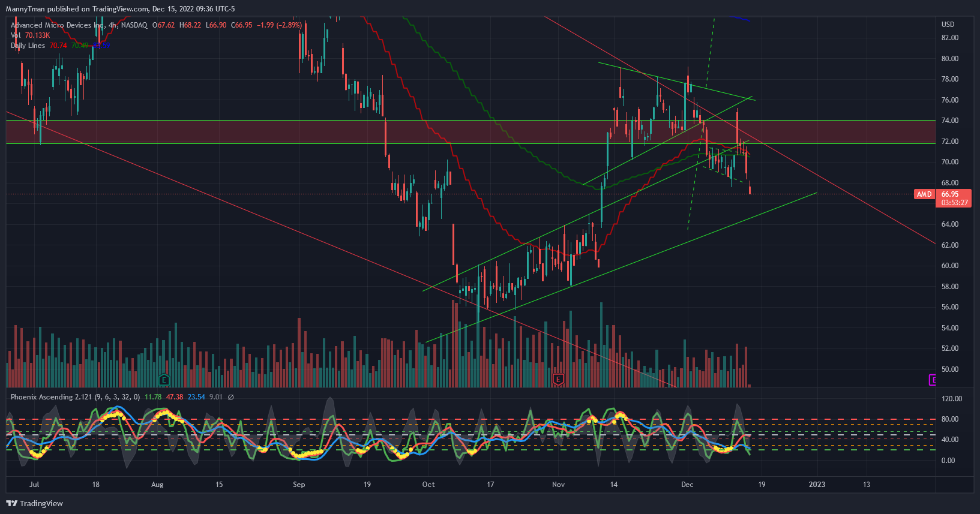
Task: Open the USD currency selector on price axis
Action: (948, 25)
